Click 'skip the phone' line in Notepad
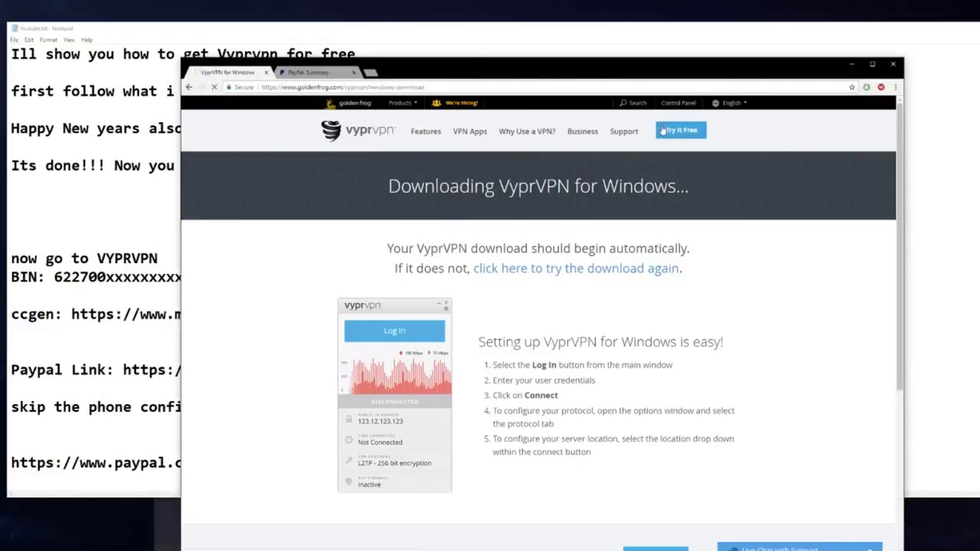The width and height of the screenshot is (980, 551). pos(96,407)
